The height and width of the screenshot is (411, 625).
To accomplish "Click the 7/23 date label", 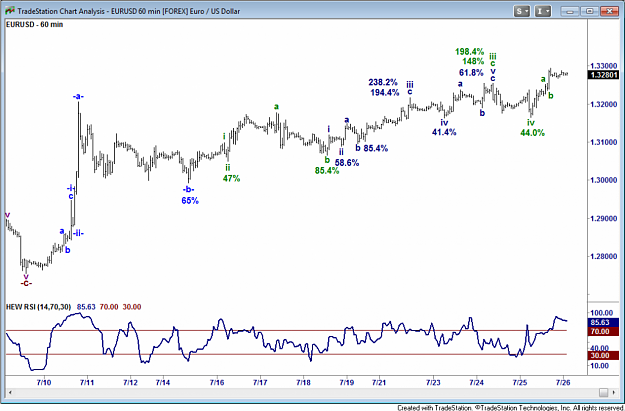I will [x=433, y=382].
